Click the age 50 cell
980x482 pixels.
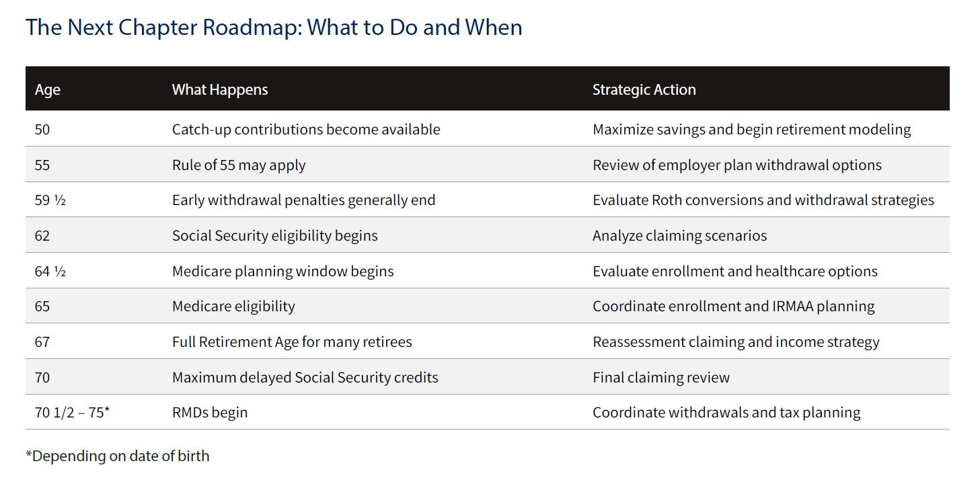click(42, 129)
